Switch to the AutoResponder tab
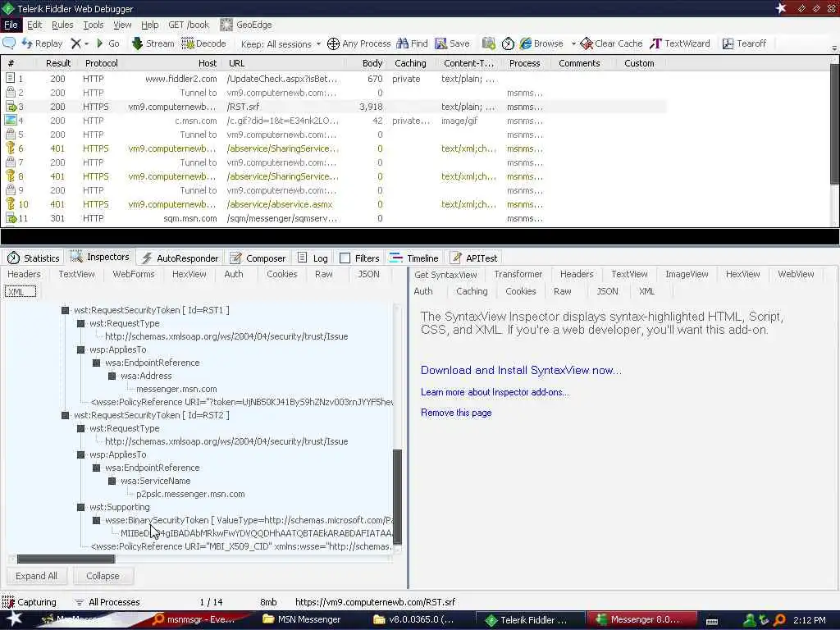This screenshot has width=840, height=630. (180, 258)
